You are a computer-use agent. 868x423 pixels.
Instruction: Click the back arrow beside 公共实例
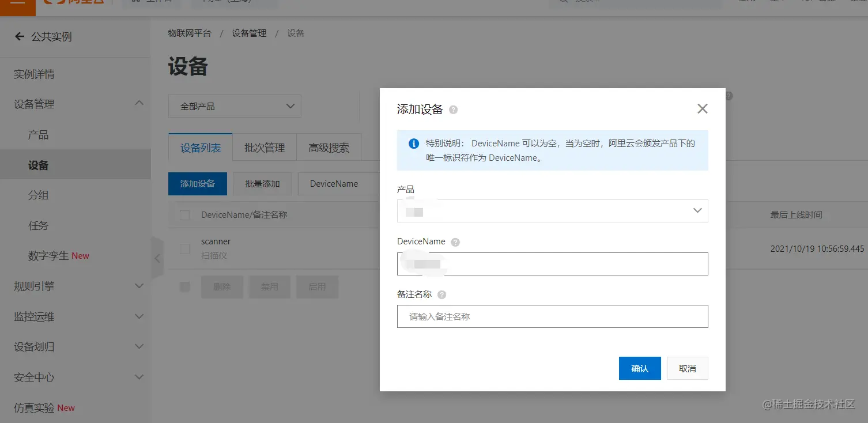[x=20, y=36]
